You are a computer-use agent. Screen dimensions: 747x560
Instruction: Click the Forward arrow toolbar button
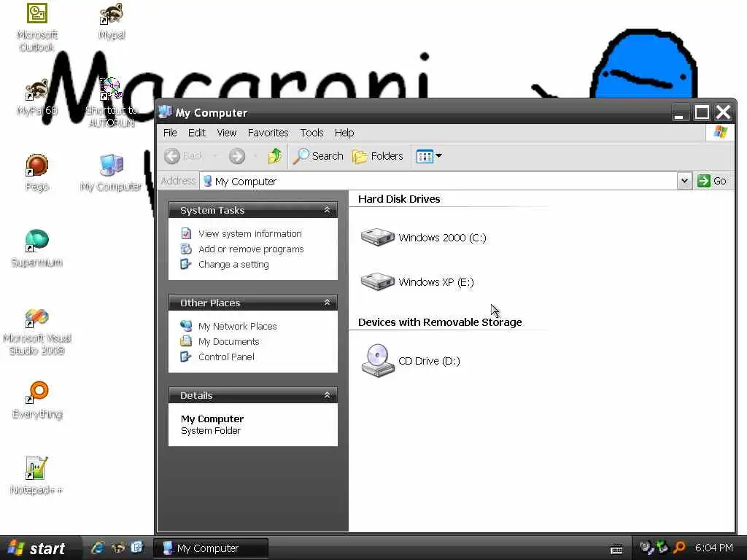(237, 156)
